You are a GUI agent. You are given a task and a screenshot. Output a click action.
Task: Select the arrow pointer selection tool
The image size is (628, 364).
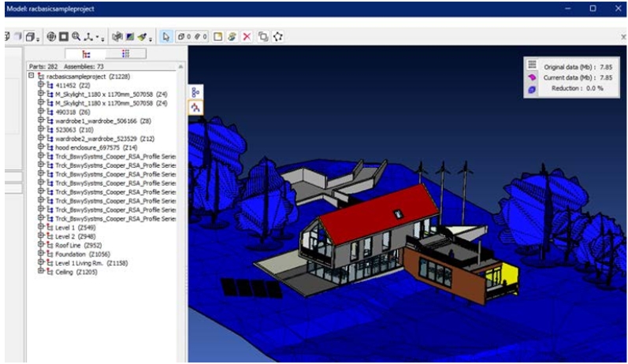166,36
